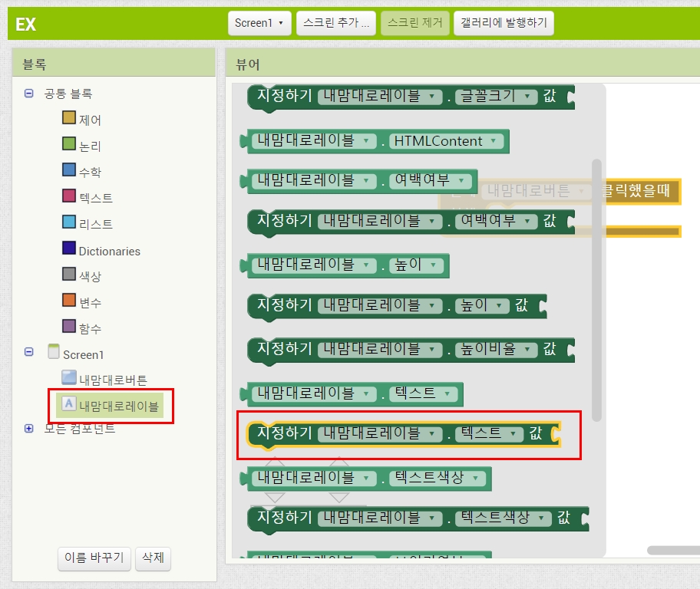Select the 내맘대로버튼 component

(x=105, y=379)
